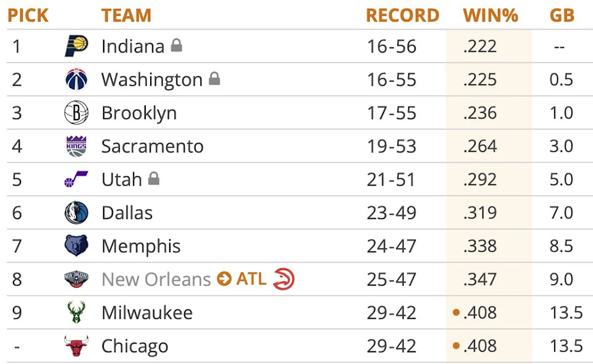Click the Atlanta Hawks logo

click(284, 279)
